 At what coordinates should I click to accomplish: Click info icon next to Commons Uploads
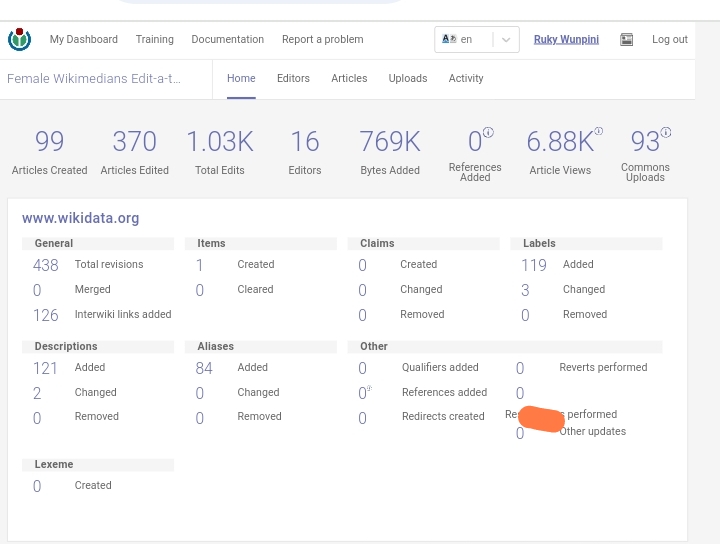(666, 133)
